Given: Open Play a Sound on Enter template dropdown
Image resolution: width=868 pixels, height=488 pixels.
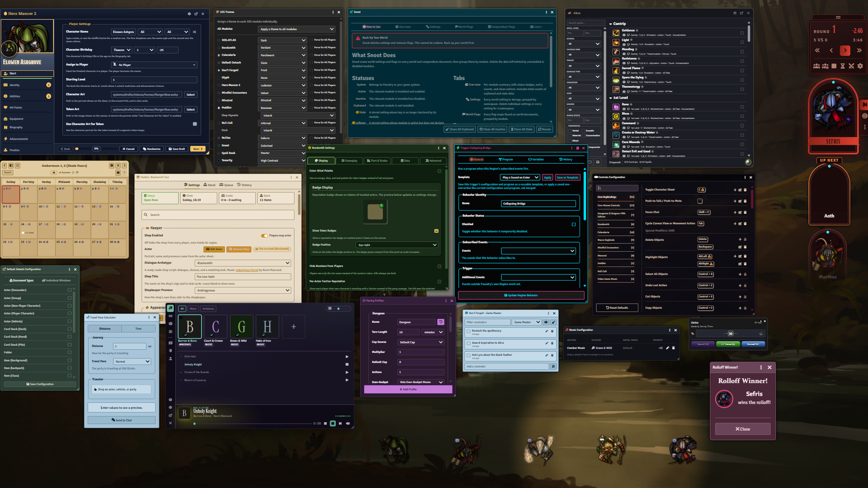Looking at the screenshot, I should point(520,178).
